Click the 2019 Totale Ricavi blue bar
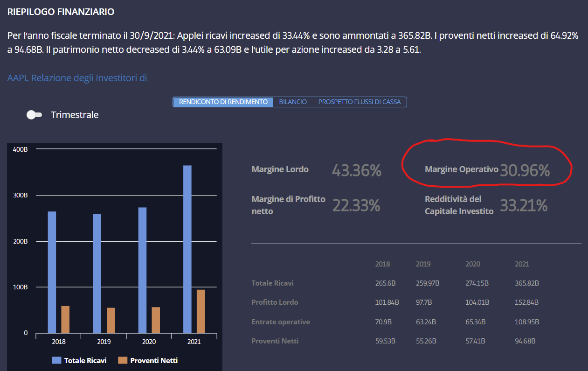The width and height of the screenshot is (588, 371). [97, 273]
